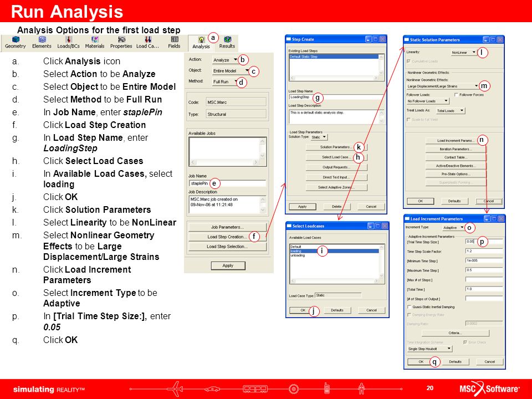This screenshot has width=532, height=399.
Task: Click the Maximum Time Step field
Action: coord(484,270)
